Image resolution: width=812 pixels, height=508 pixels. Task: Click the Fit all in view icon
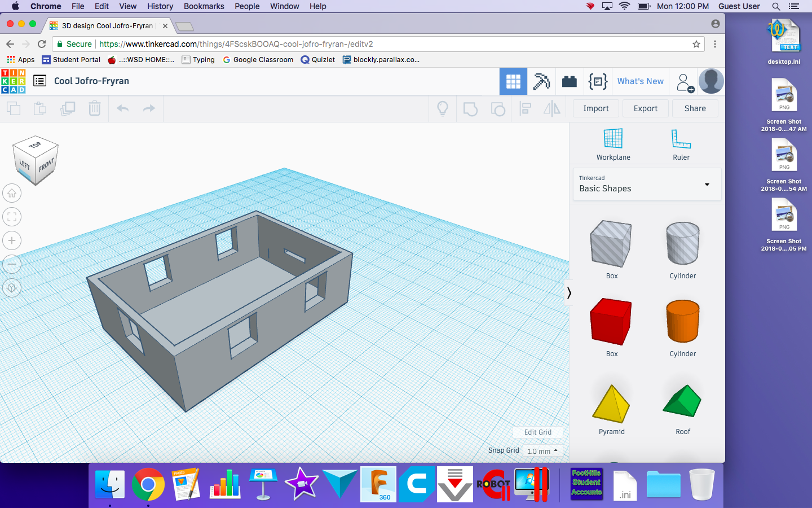click(12, 217)
